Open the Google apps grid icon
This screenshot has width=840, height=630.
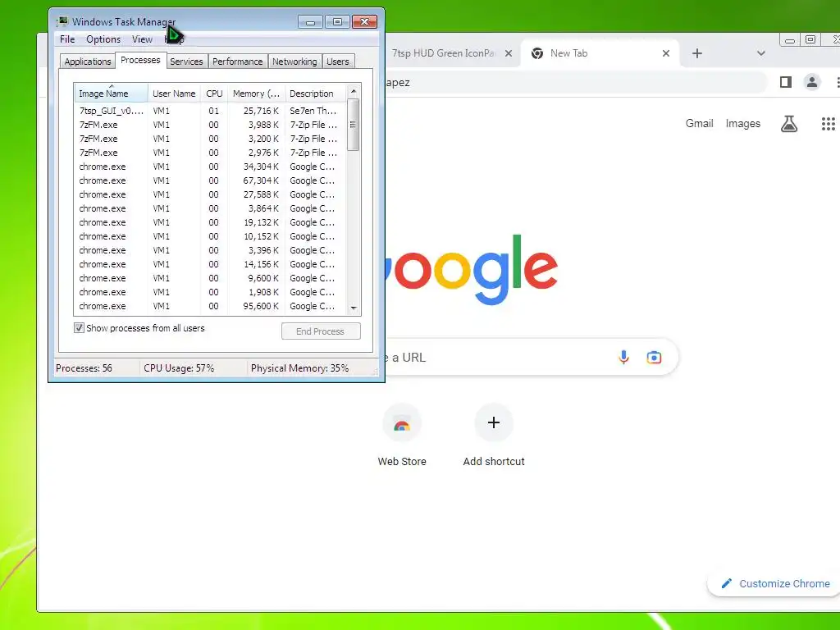(x=829, y=124)
